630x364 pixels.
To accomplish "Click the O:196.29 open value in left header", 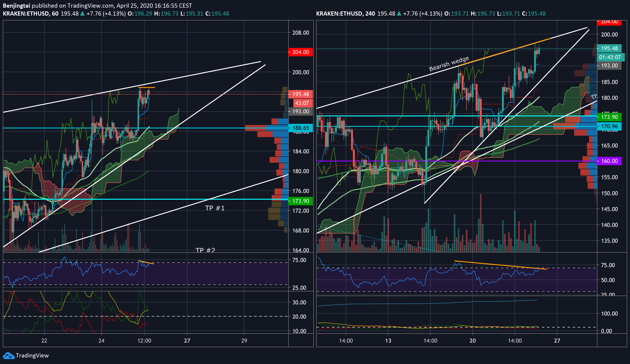I will click(140, 13).
